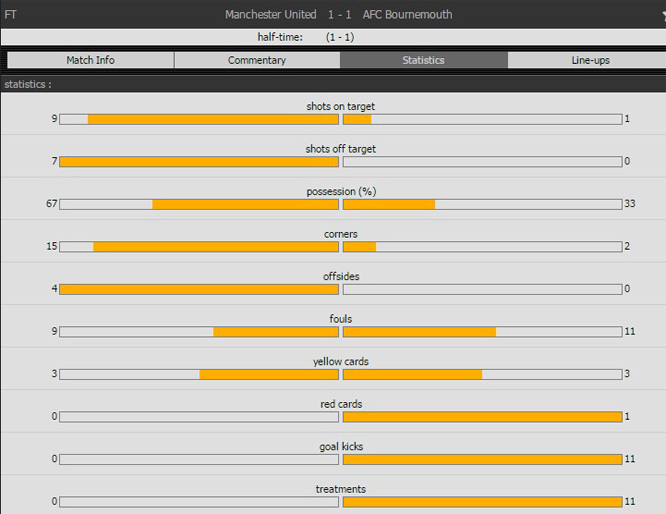Click the FT match status label
The height and width of the screenshot is (514, 666).
coord(11,15)
